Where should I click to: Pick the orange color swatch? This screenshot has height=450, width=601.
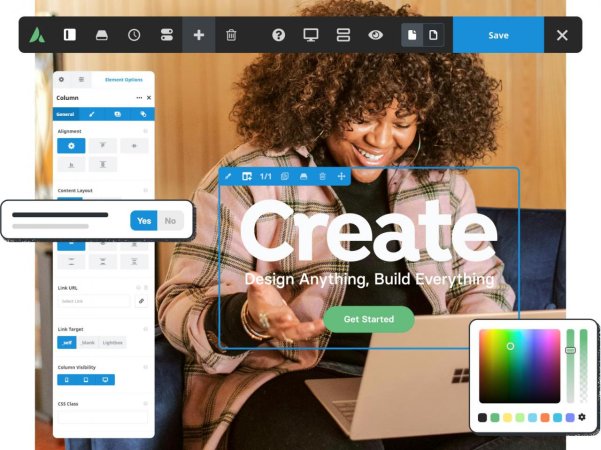[545, 417]
